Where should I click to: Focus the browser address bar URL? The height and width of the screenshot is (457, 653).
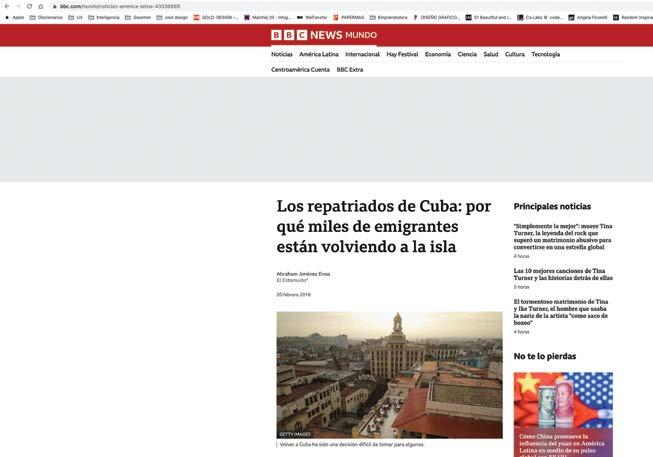(120, 6)
